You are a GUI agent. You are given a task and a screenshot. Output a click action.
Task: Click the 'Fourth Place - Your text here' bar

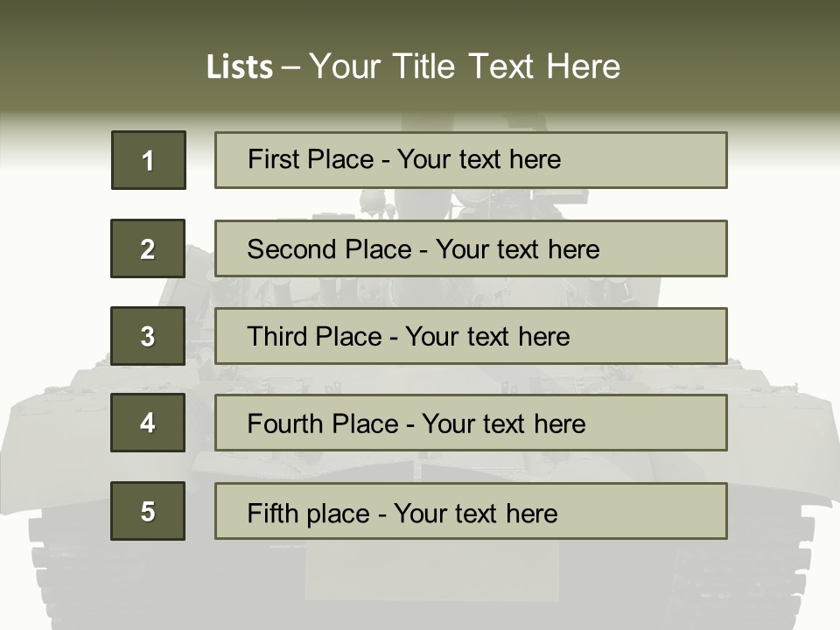[471, 423]
